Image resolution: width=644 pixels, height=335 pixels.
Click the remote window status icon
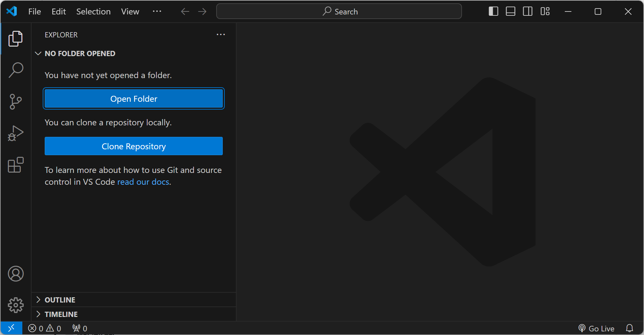pyautogui.click(x=11, y=328)
